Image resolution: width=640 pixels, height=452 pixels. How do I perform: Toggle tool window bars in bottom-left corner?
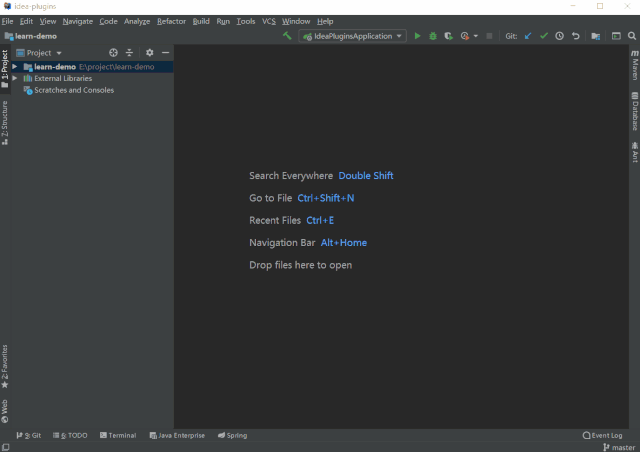6,447
